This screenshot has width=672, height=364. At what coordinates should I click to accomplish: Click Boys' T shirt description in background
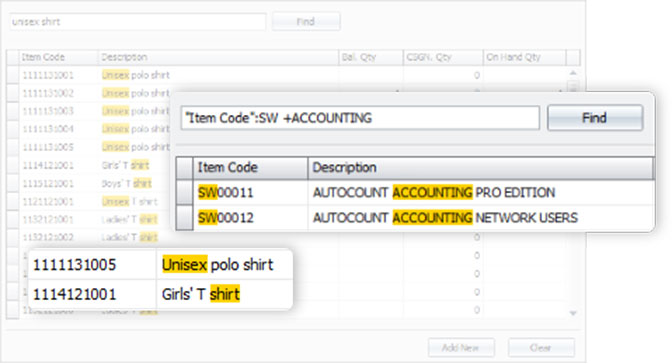click(126, 184)
